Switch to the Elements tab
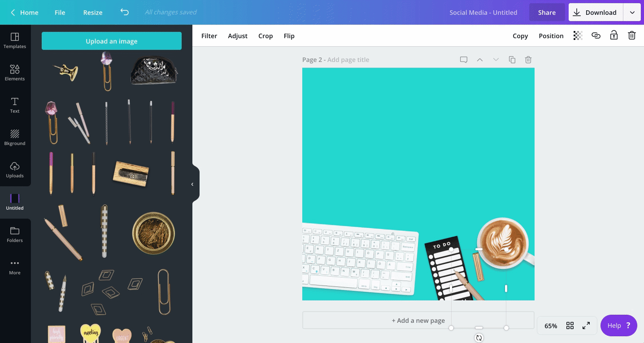Screen dimensions: 644x343 pyautogui.click(x=15, y=72)
